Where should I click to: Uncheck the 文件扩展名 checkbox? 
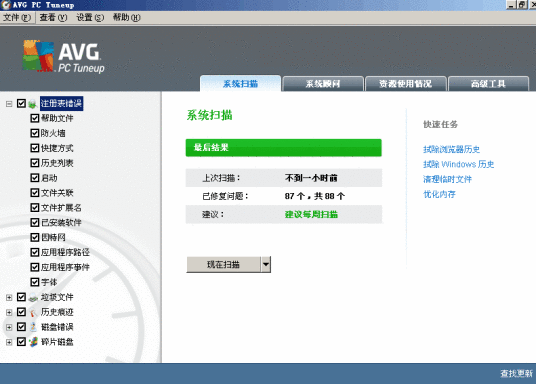tap(35, 208)
